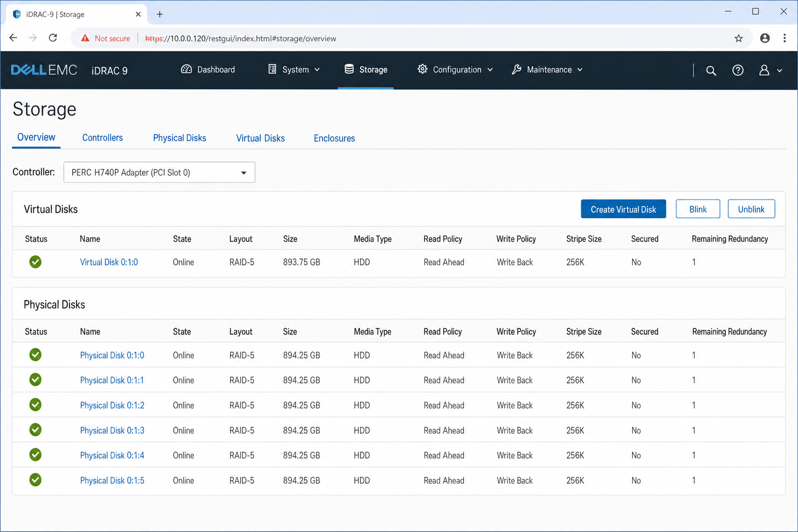Click the Media Type header in Virtual Disks table
The height and width of the screenshot is (532, 798).
click(x=373, y=239)
